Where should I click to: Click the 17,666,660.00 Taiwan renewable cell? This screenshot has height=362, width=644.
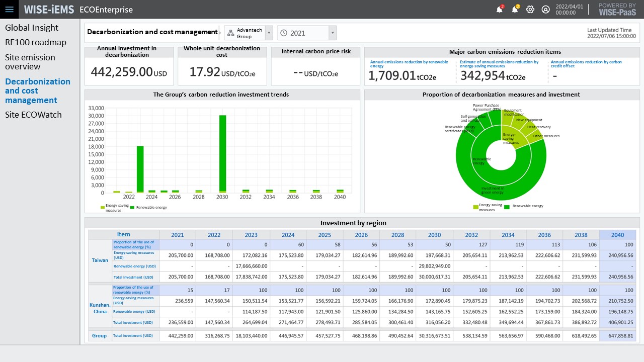[251, 266]
